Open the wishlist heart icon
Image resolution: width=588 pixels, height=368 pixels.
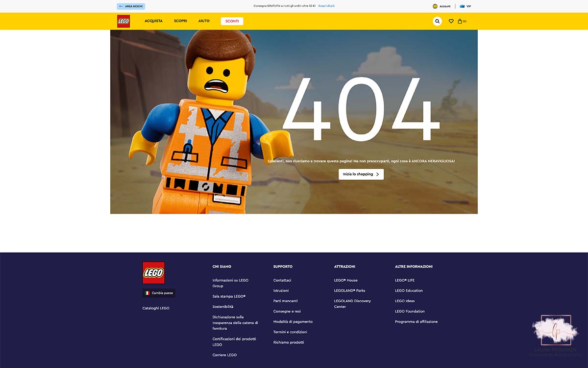click(451, 21)
